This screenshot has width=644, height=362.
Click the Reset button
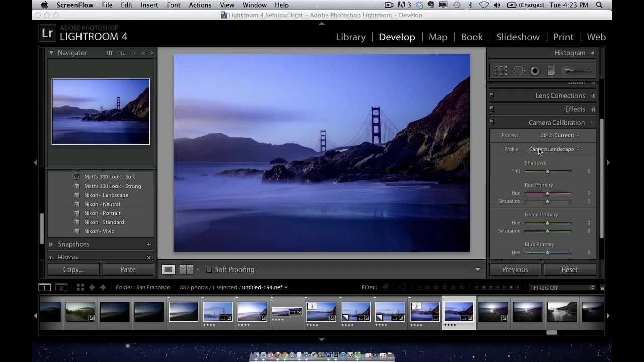(x=570, y=269)
